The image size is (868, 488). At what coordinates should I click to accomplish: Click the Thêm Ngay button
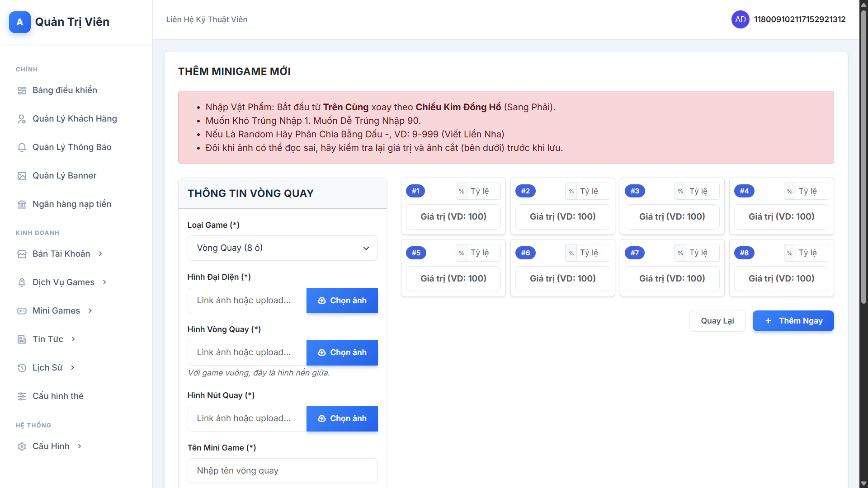(793, 321)
